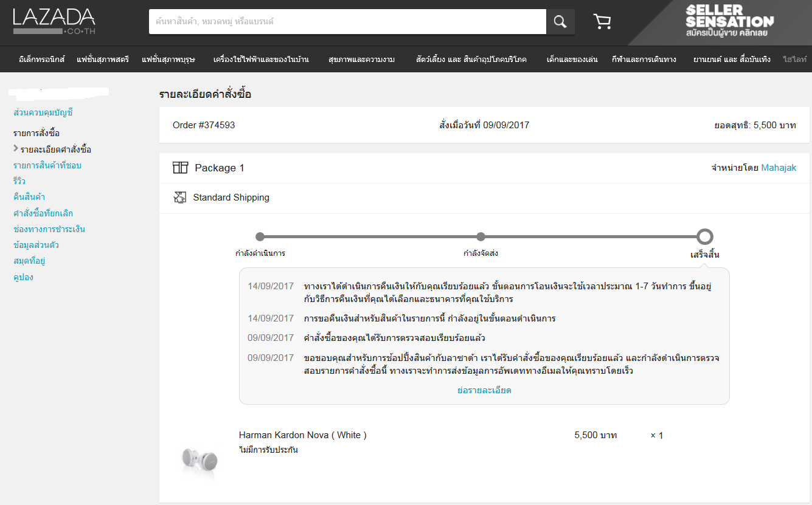Open the shopping cart icon

click(602, 22)
